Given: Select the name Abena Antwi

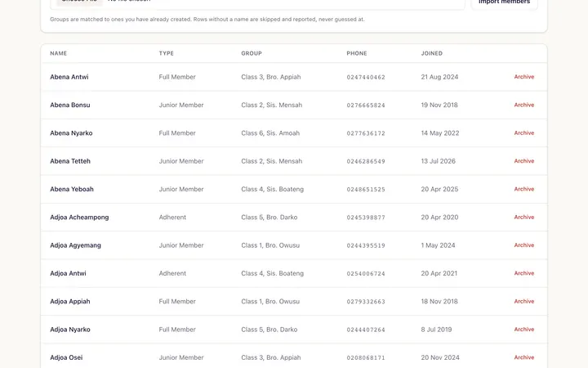Looking at the screenshot, I should (69, 77).
